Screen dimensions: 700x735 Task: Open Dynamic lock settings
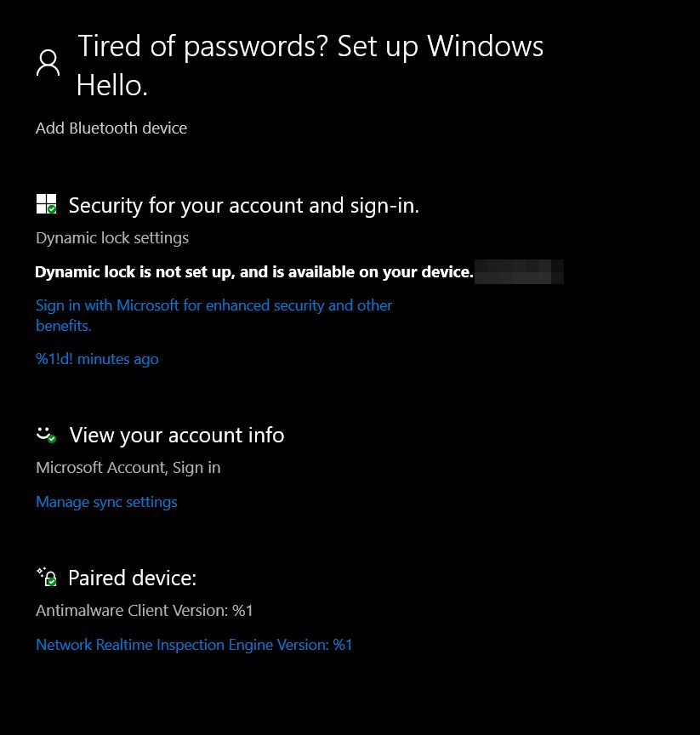[x=112, y=238]
